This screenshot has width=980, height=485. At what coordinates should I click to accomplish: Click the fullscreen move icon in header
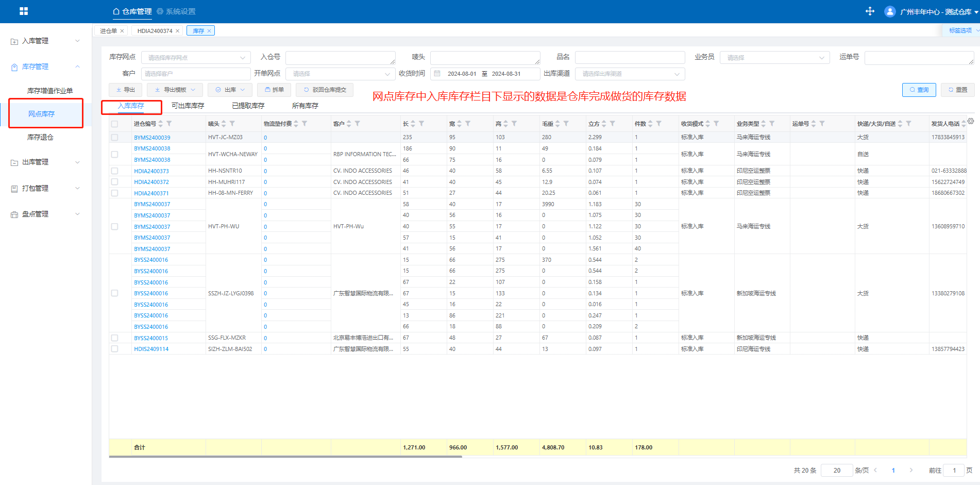[870, 11]
